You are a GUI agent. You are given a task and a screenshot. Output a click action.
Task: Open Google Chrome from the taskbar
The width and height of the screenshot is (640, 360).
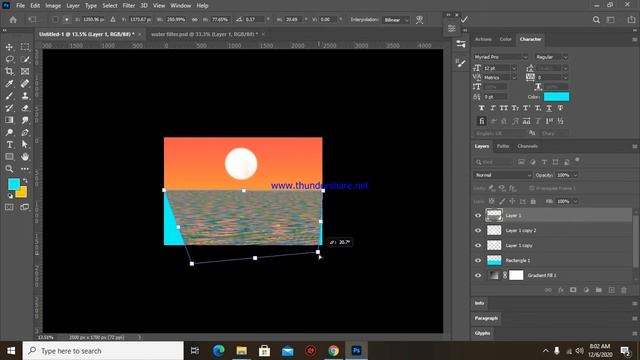[333, 351]
